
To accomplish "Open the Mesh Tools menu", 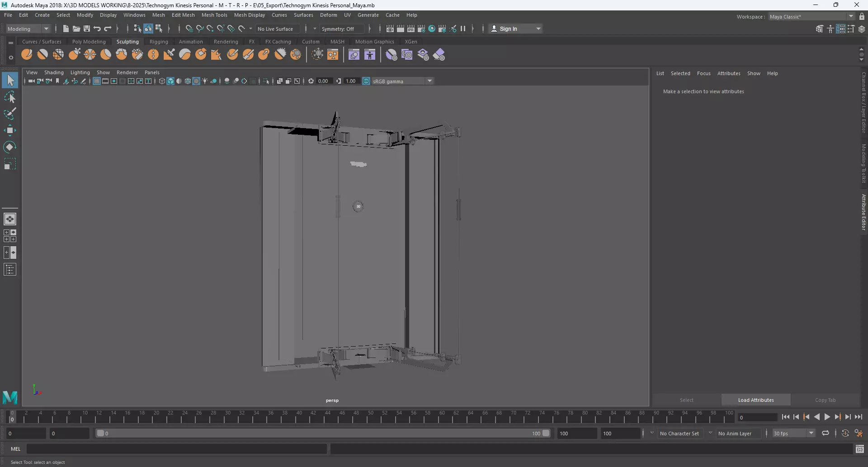I will tap(214, 15).
